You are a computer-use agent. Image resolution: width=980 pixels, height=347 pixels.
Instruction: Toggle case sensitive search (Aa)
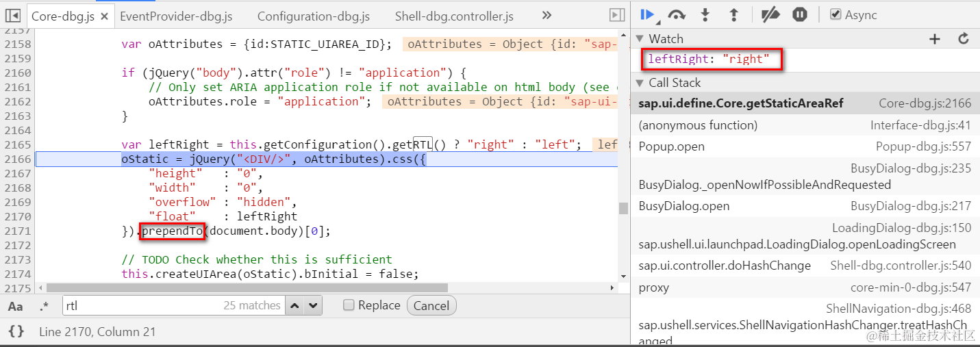(15, 306)
